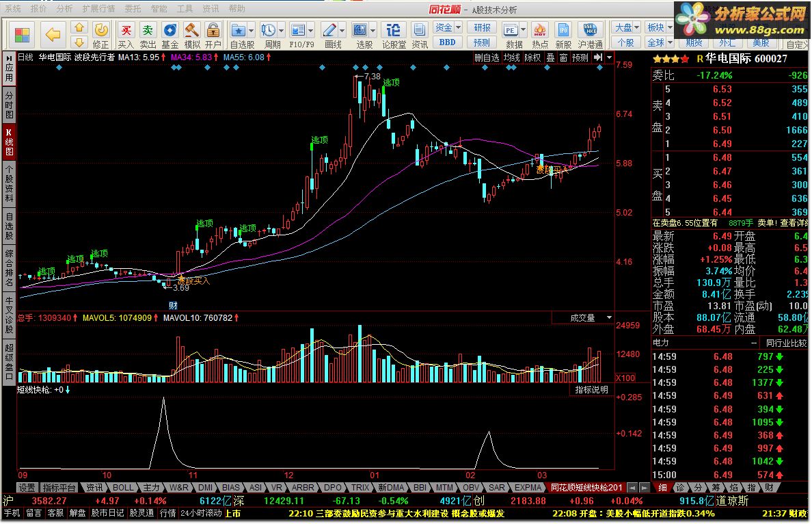This screenshot has width=812, height=524.
Task: Go back with the yellow left arrow
Action: pos(53,35)
